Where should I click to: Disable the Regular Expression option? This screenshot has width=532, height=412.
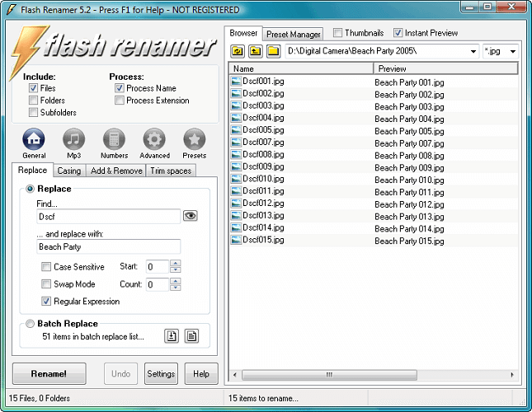(47, 302)
